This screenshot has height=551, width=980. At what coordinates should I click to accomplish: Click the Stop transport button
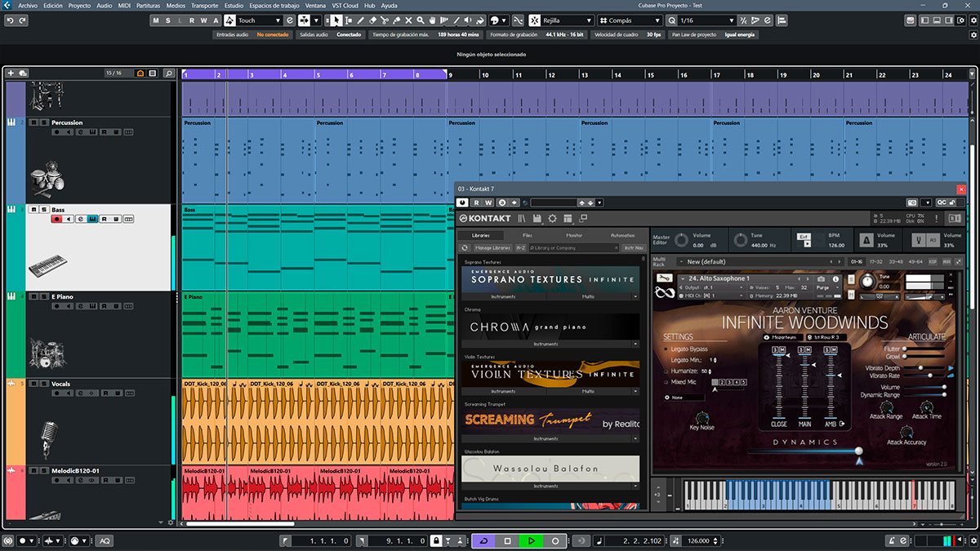coord(507,540)
